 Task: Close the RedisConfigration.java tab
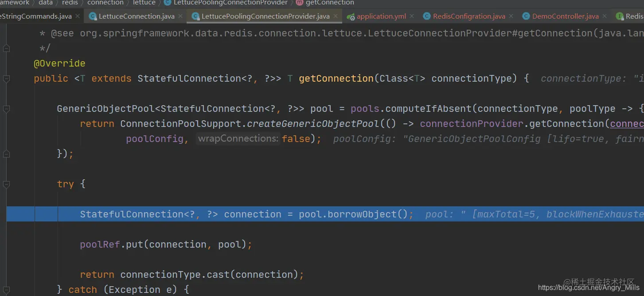tap(511, 16)
